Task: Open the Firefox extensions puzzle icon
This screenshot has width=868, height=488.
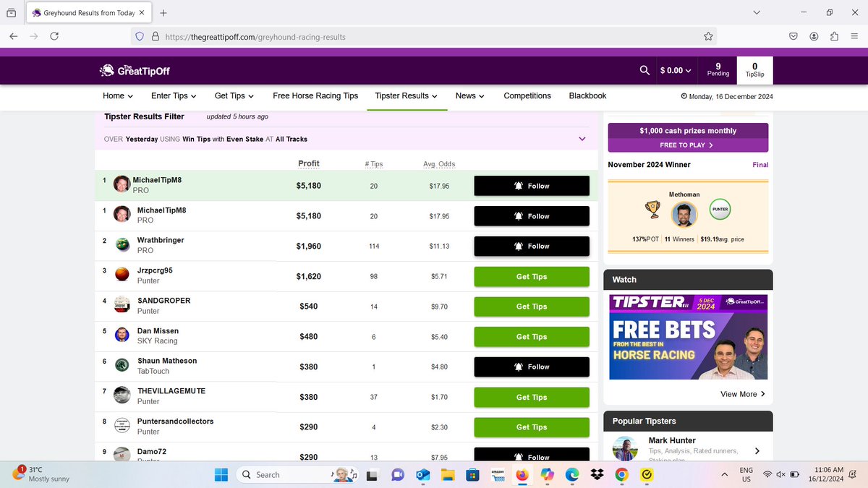Action: (x=835, y=36)
